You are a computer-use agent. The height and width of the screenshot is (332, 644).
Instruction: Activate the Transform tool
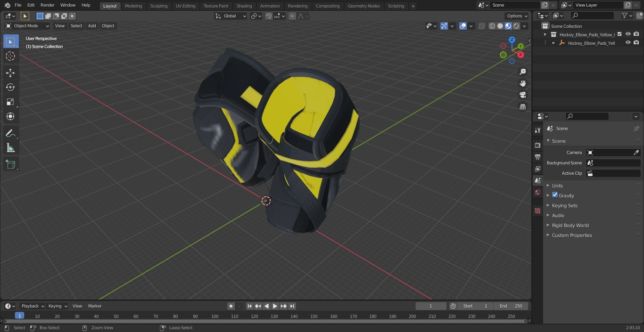(x=10, y=116)
